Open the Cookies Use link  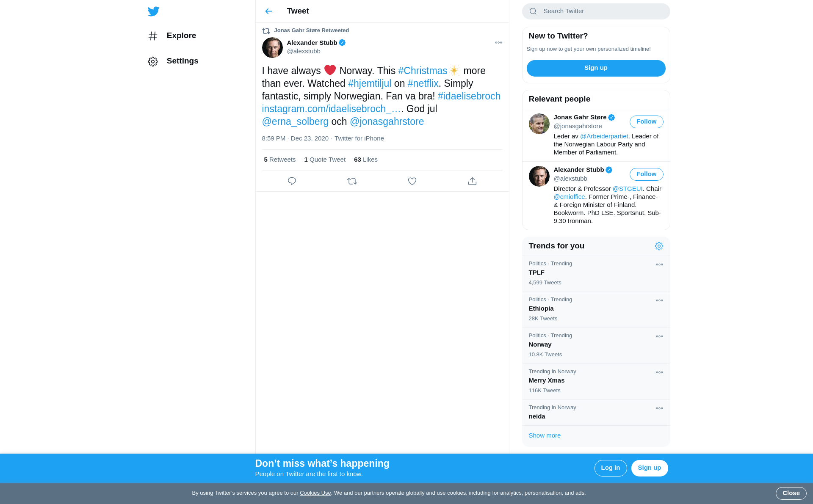point(315,493)
